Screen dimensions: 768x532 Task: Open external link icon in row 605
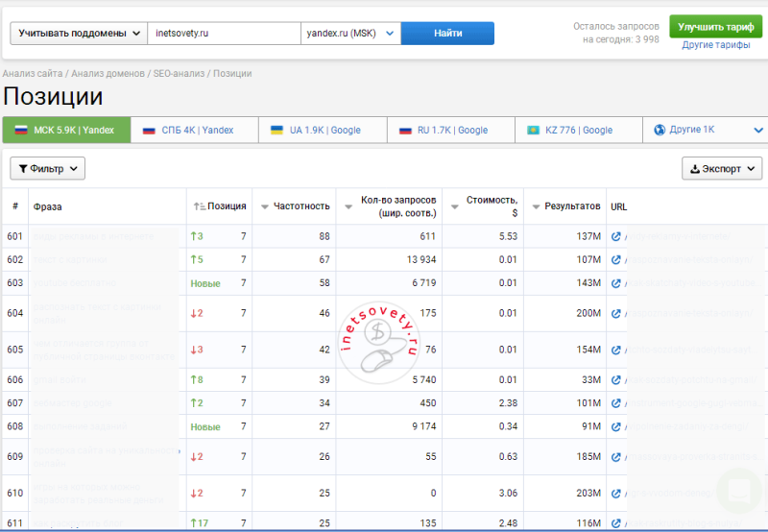(x=615, y=350)
